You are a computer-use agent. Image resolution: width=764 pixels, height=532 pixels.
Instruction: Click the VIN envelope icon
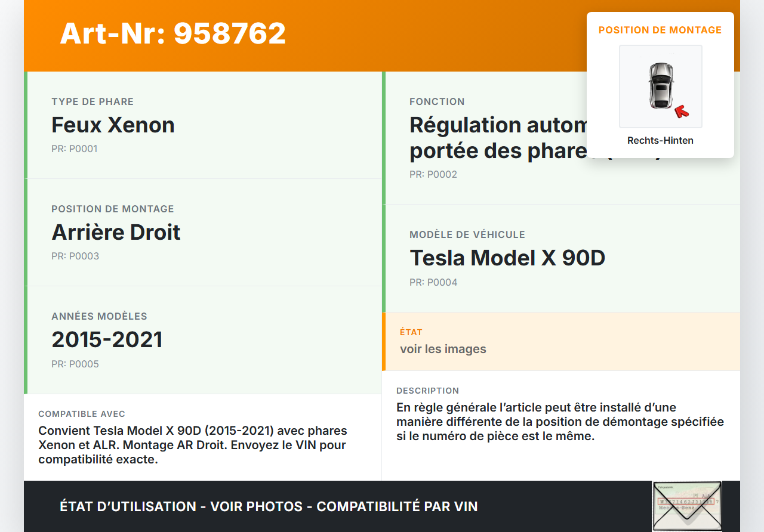686,506
